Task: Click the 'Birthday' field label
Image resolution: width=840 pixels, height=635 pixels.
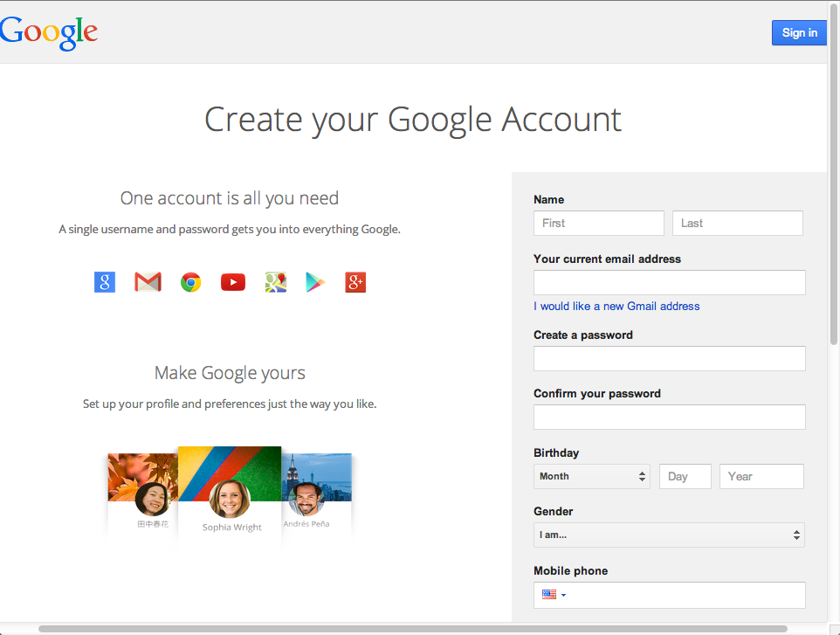Action: (556, 452)
